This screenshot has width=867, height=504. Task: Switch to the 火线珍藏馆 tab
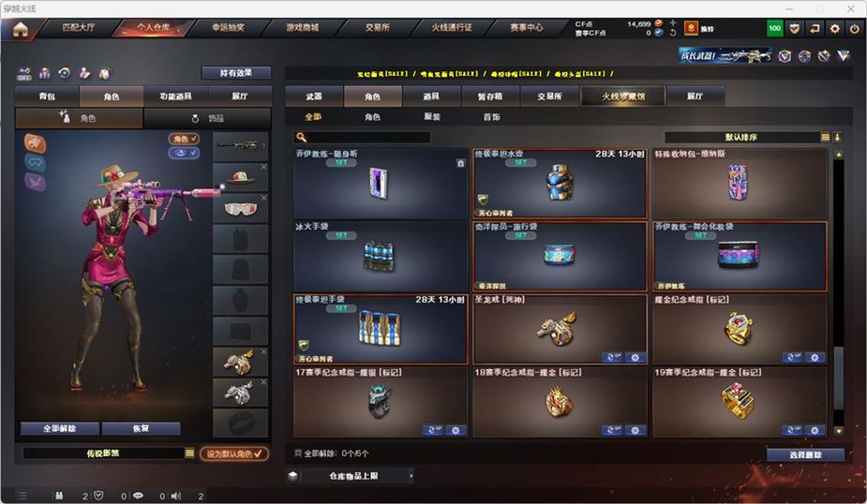623,96
